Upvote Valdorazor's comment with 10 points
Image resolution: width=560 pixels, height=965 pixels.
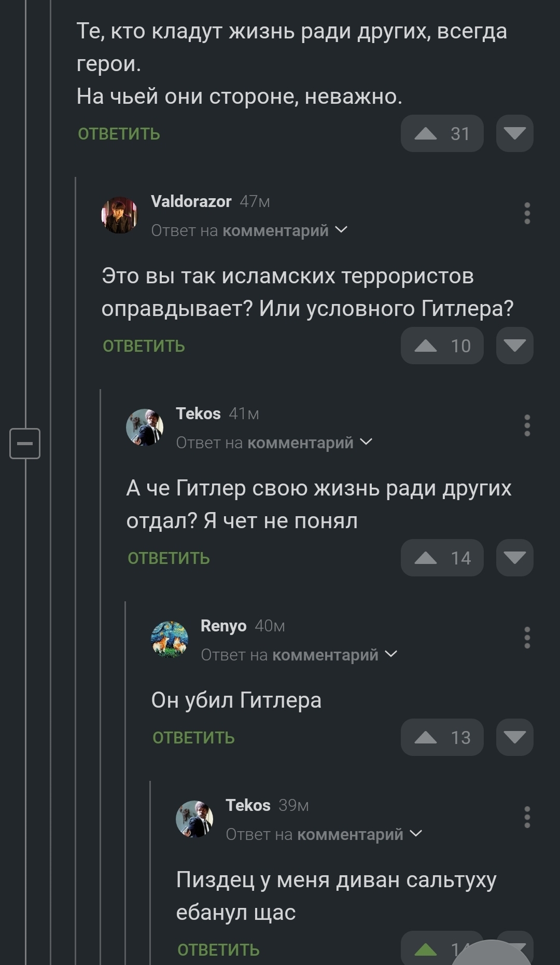point(442,346)
